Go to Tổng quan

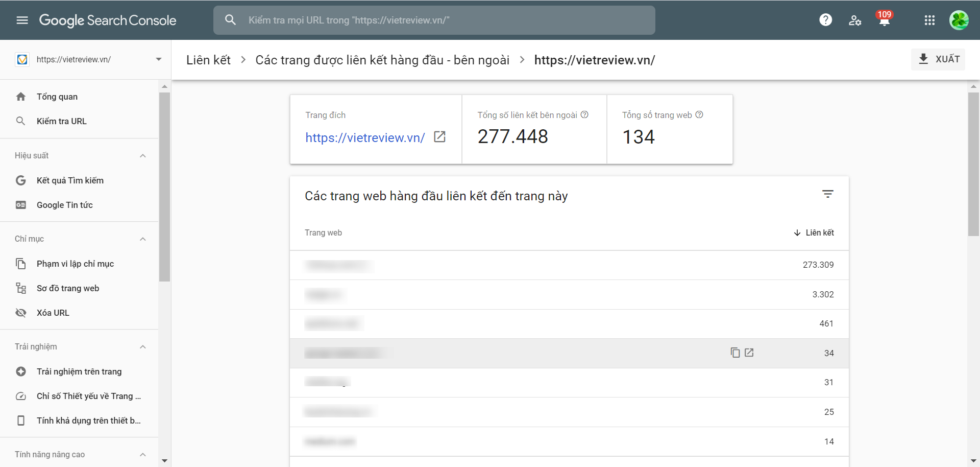57,97
